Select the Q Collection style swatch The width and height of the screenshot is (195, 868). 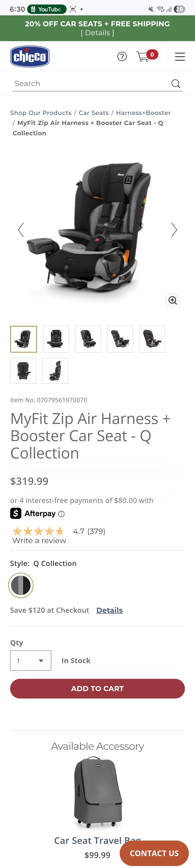pyautogui.click(x=21, y=585)
